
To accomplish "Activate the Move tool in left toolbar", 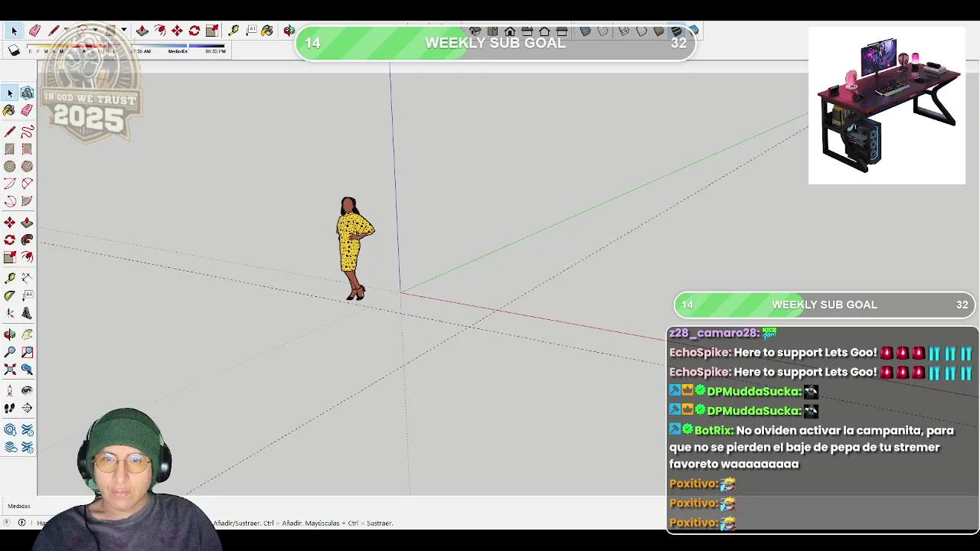I will 10,223.
